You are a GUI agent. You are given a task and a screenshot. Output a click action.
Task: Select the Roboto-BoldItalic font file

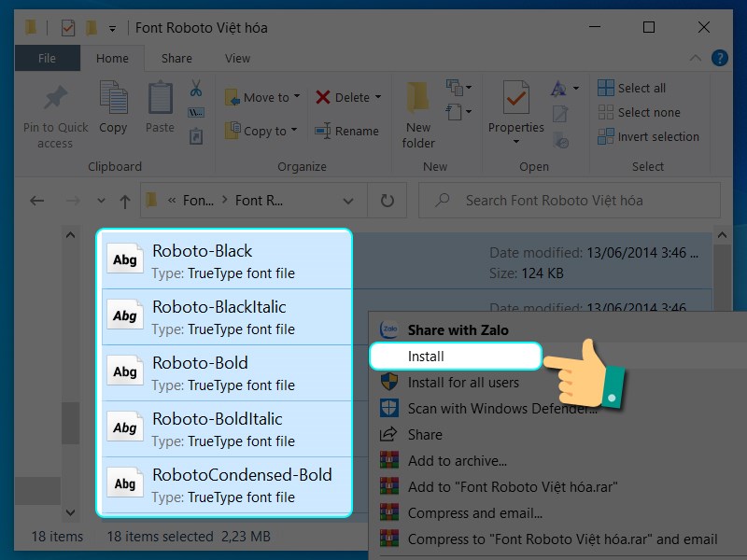227,429
